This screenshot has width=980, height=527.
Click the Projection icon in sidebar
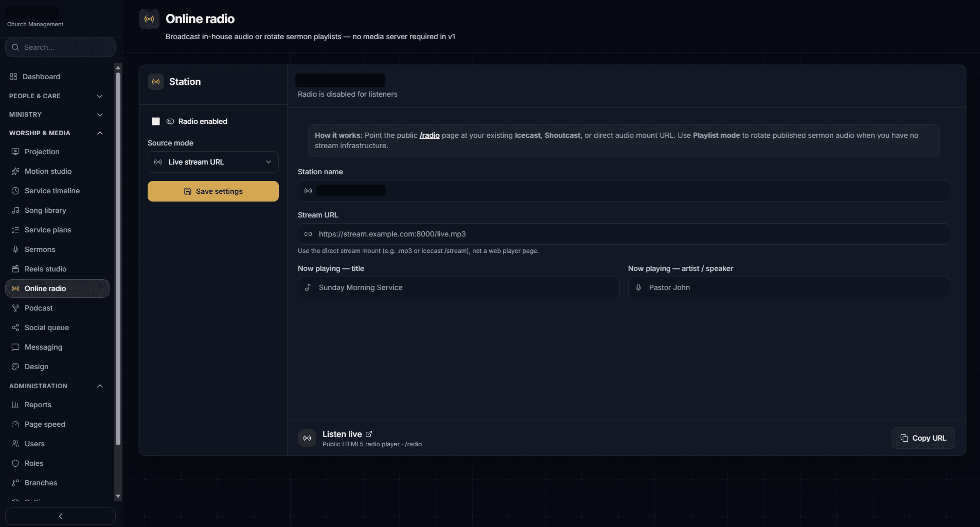[15, 152]
